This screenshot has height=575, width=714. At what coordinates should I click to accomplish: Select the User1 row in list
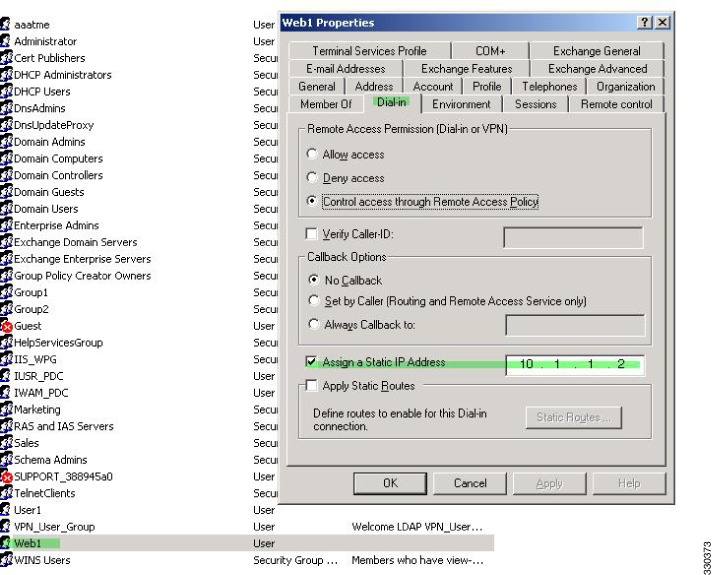[247, 510]
